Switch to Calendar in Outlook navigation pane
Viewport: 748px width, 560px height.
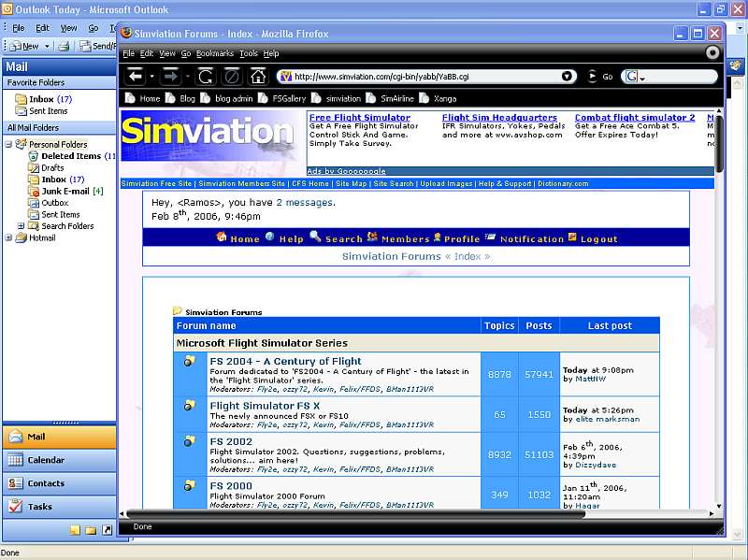click(46, 460)
